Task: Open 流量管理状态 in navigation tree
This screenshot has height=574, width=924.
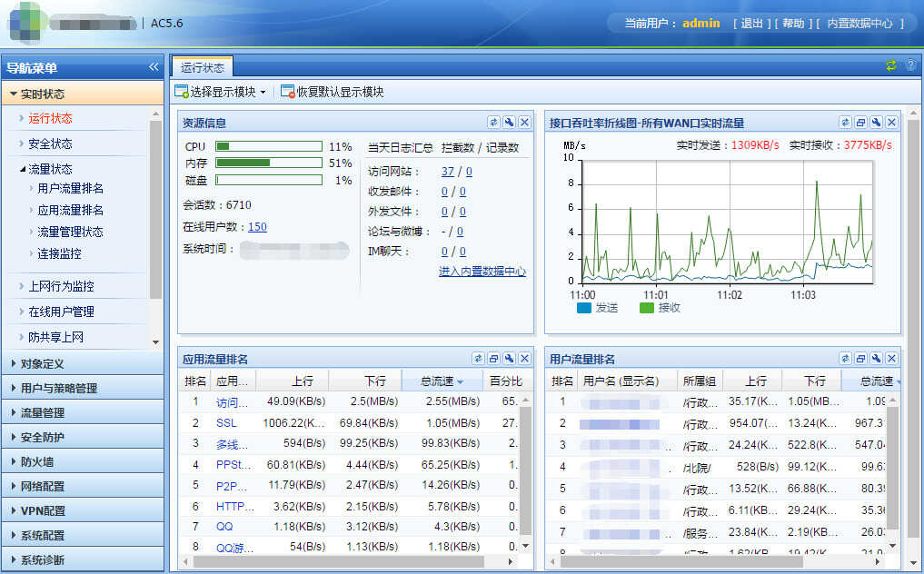Action: click(x=71, y=233)
